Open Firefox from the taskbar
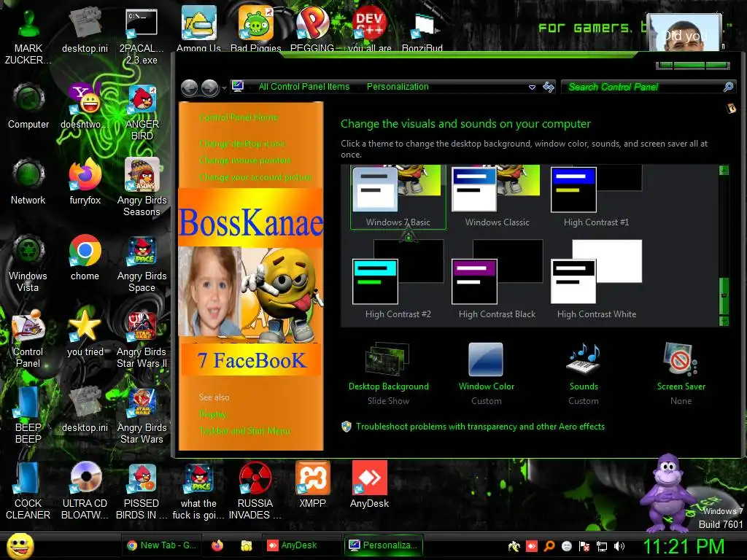This screenshot has width=747, height=560. (x=217, y=545)
